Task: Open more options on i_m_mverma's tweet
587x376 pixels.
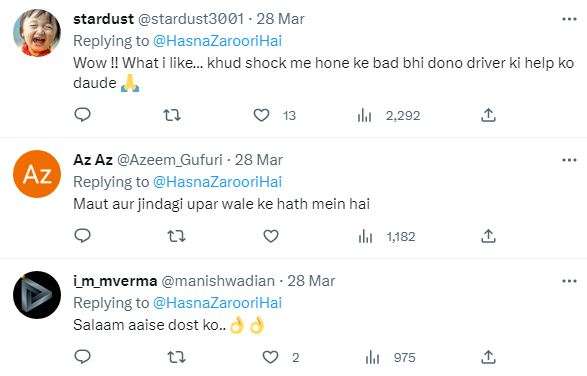Action: coord(569,281)
